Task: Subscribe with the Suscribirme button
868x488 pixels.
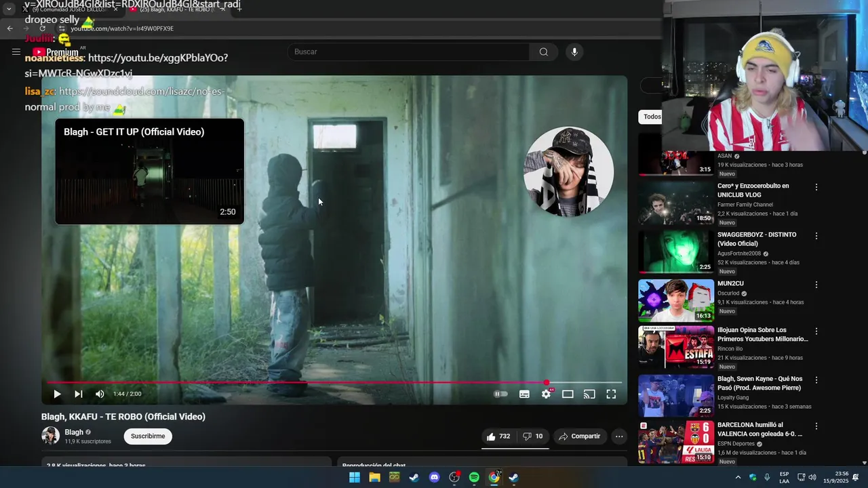Action: 148,436
